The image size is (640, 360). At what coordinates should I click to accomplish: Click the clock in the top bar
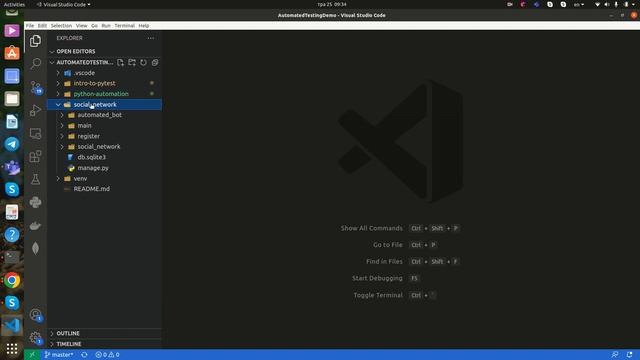(x=332, y=4)
